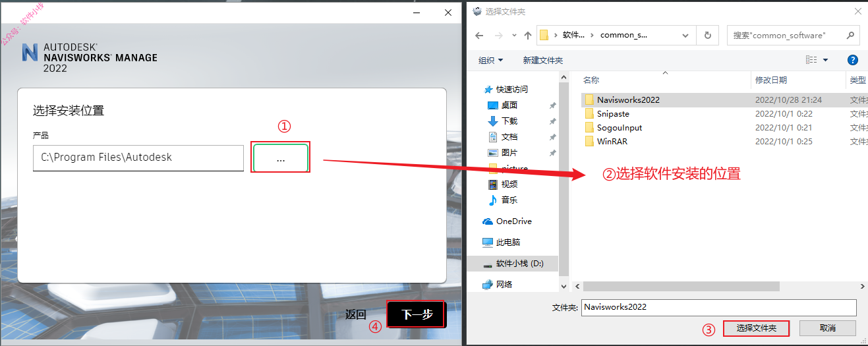
Task: Click 取消 in the folder dialog
Action: pos(828,328)
